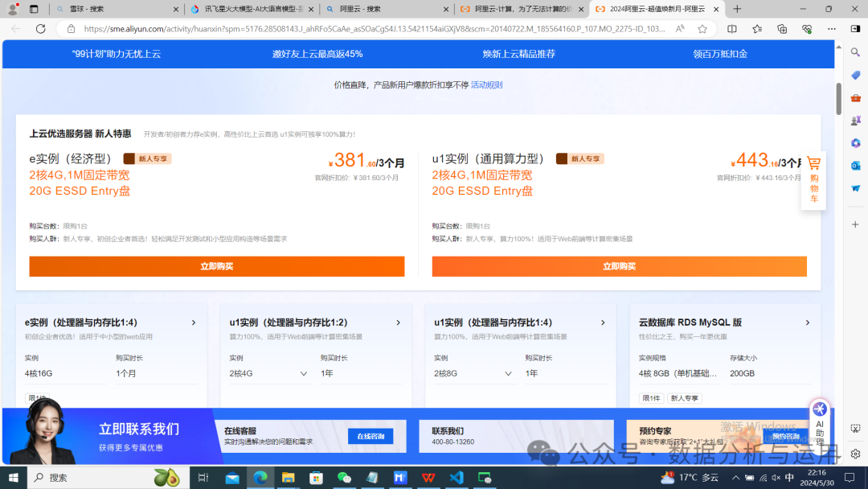
Task: Go to 邀好友上云最高返45% section
Action: (x=317, y=54)
